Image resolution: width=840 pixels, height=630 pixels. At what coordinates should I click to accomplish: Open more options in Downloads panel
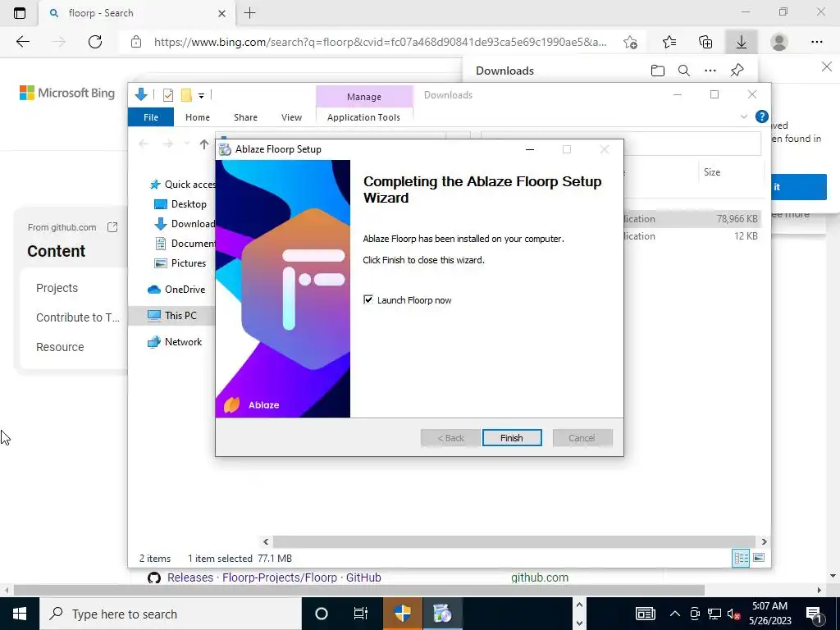[710, 71]
